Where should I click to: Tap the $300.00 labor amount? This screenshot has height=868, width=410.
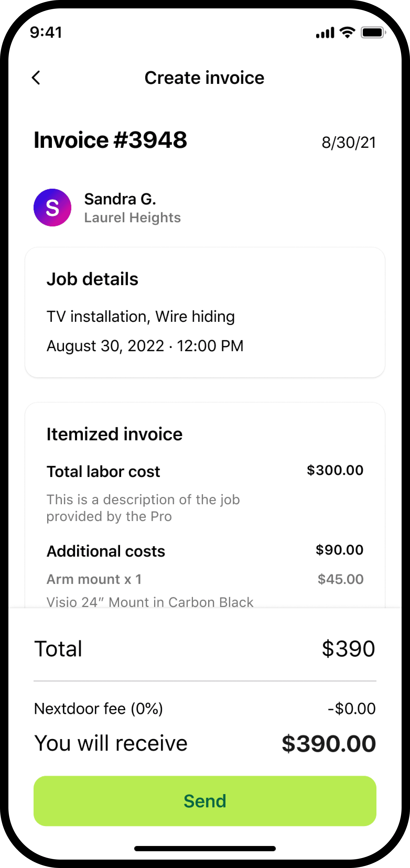click(x=335, y=470)
